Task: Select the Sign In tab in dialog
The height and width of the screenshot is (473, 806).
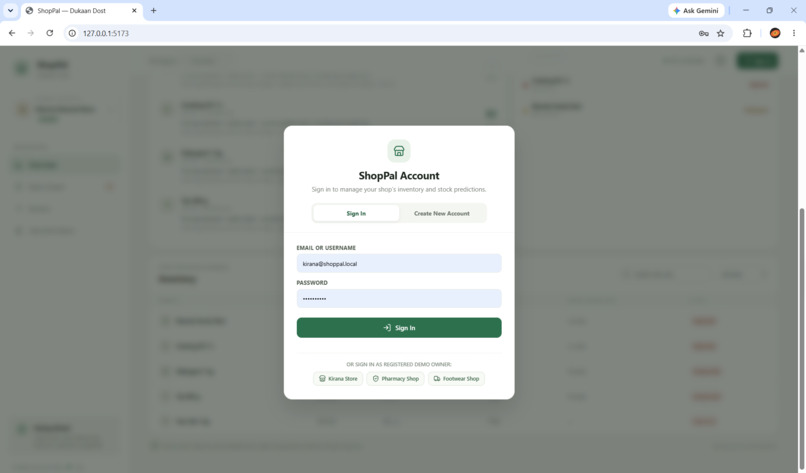Action: (x=356, y=213)
